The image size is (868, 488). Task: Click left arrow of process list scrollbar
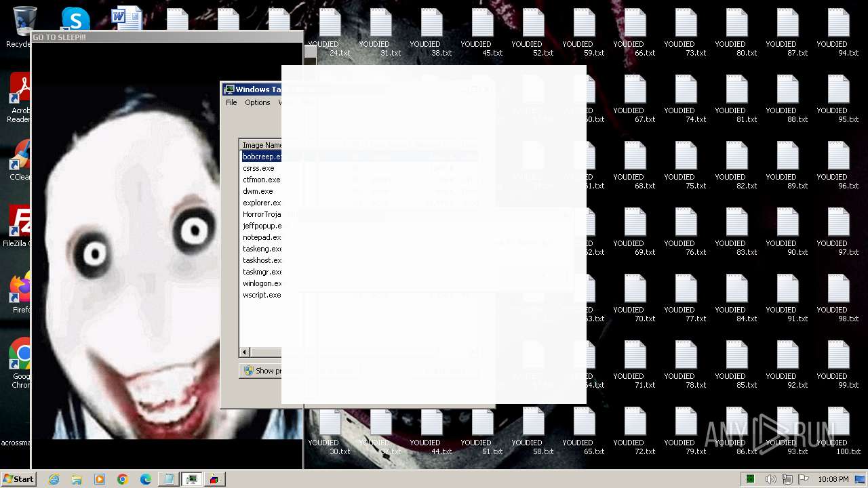click(245, 352)
